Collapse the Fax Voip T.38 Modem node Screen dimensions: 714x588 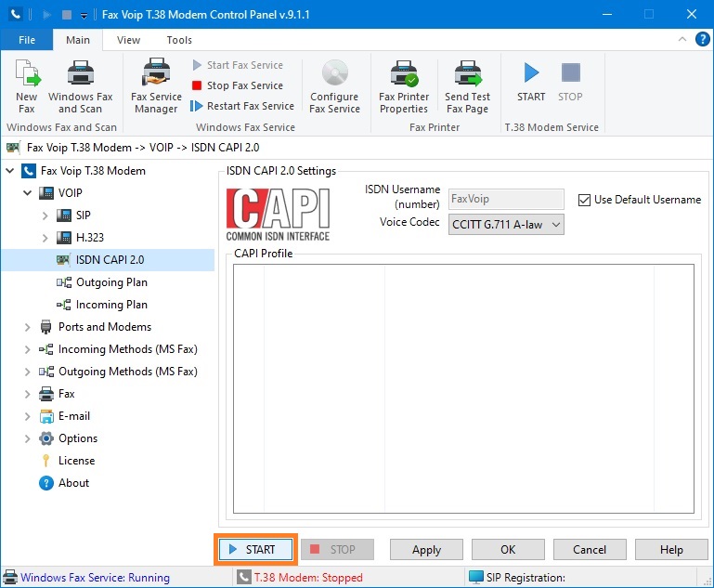click(10, 171)
